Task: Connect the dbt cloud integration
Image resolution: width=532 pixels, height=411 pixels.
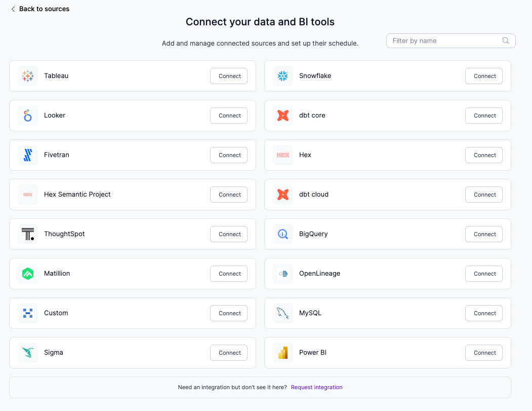Action: 484,195
